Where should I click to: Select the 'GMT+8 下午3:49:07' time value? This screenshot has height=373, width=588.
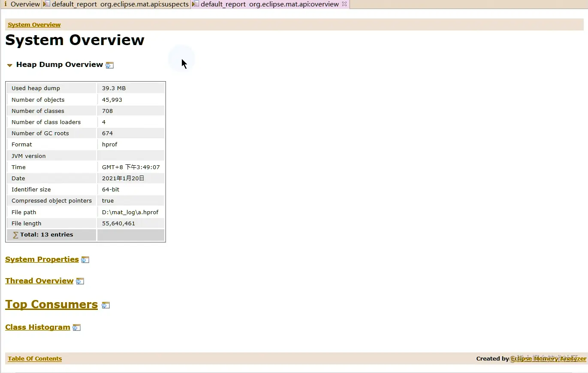coord(131,167)
